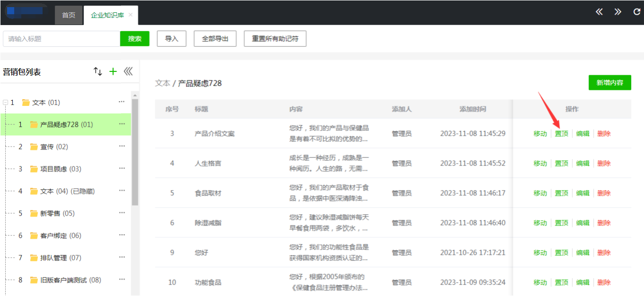The image size is (644, 296).
Task: Close the 企业知识库 tab
Action: pos(131,15)
